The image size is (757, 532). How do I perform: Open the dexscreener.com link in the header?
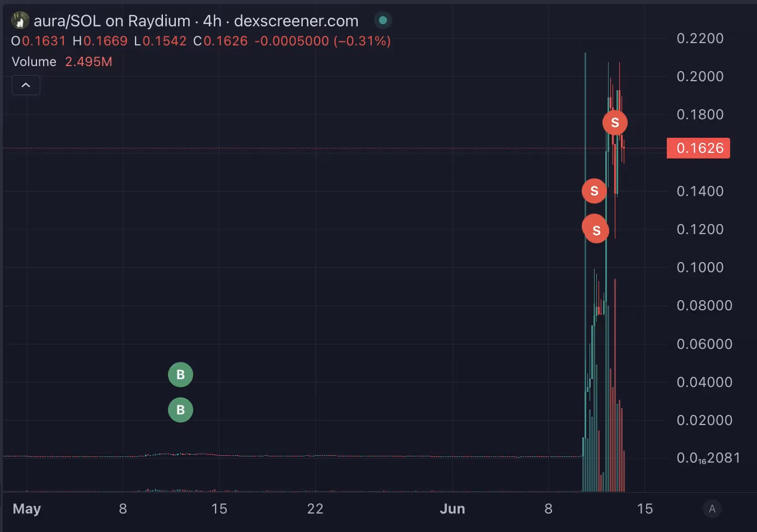(296, 21)
